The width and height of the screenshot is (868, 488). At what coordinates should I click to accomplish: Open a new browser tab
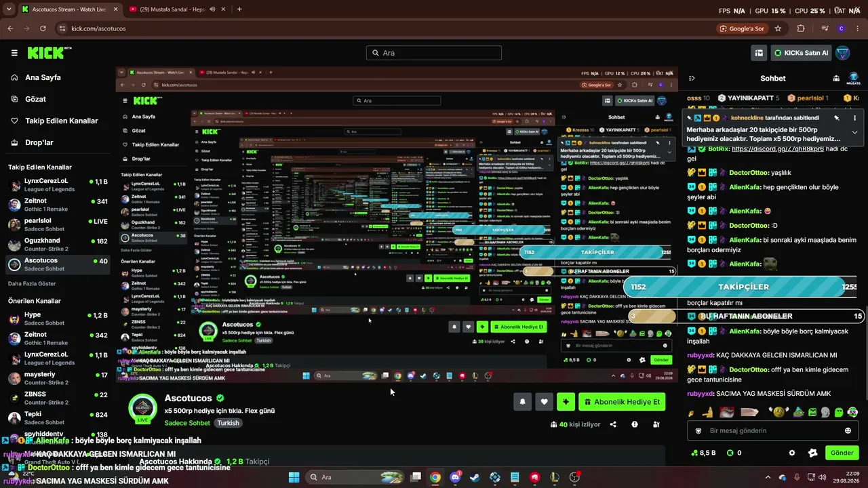[x=239, y=9]
